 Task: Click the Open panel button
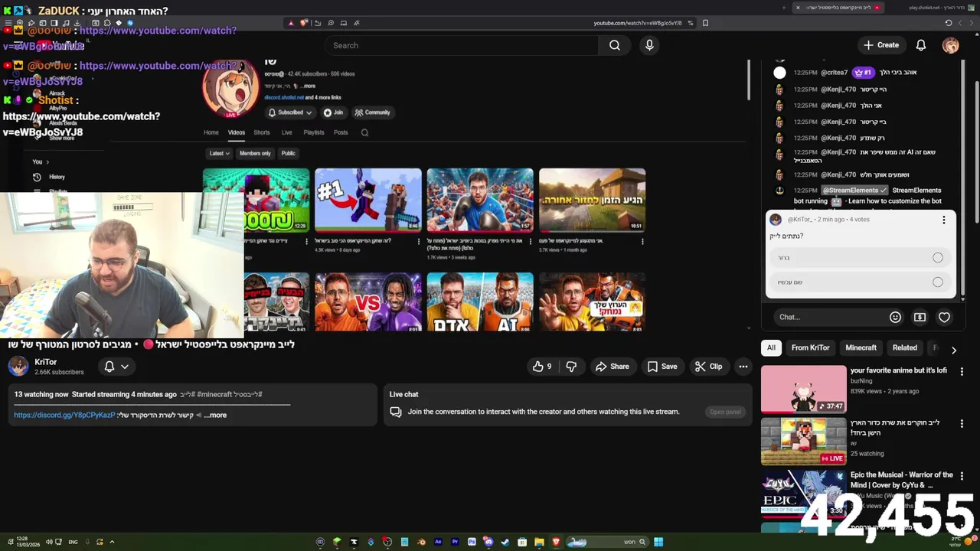pos(724,412)
